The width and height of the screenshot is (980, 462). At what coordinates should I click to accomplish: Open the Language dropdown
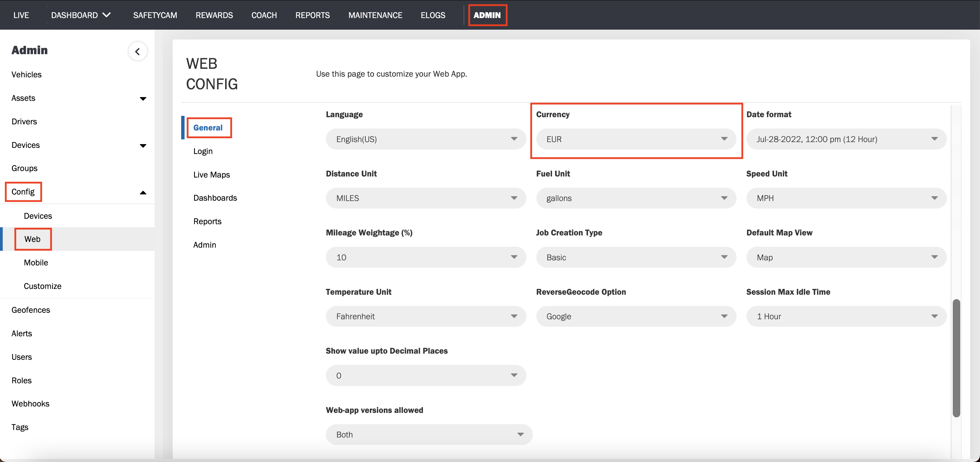point(426,139)
